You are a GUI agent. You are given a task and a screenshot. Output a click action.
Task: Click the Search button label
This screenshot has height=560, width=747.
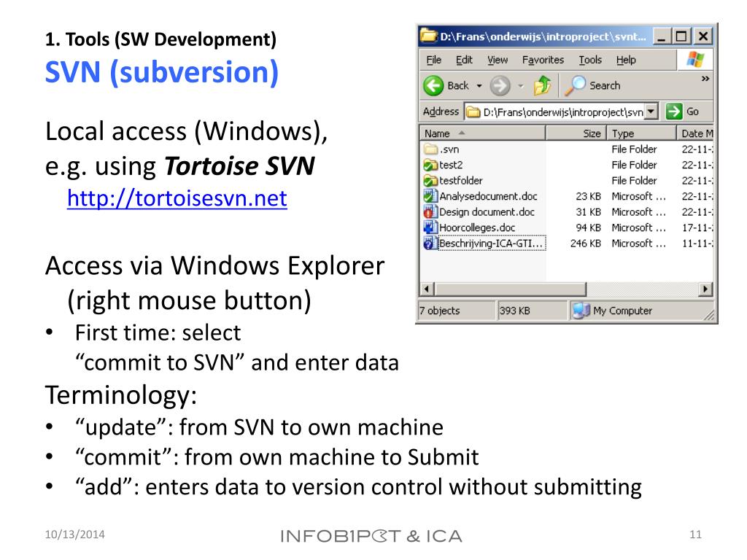[x=605, y=86]
